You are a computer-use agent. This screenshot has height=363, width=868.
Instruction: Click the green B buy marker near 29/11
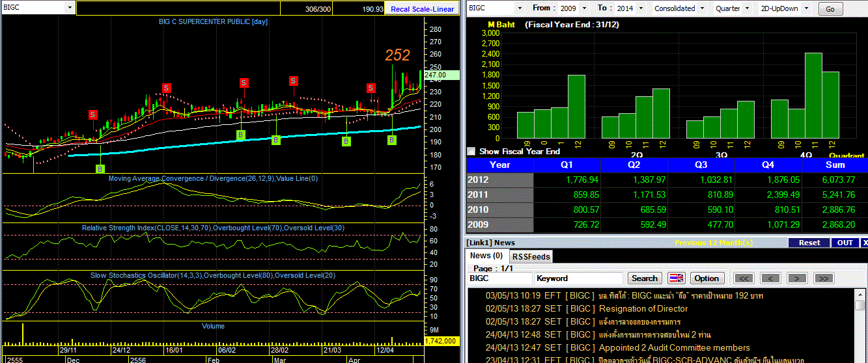click(x=100, y=168)
